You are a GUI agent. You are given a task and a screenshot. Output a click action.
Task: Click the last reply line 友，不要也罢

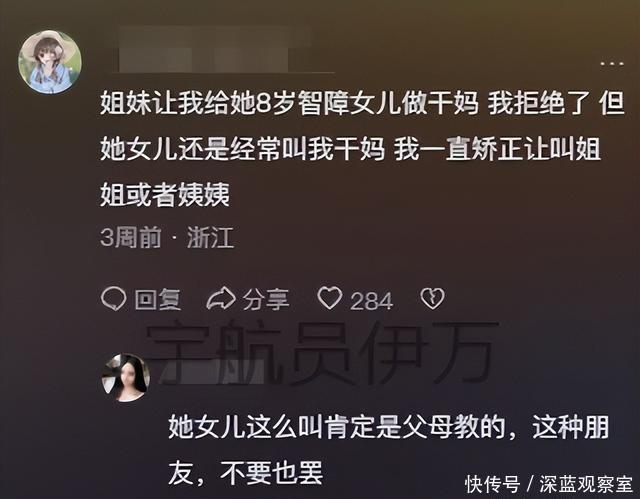246,473
